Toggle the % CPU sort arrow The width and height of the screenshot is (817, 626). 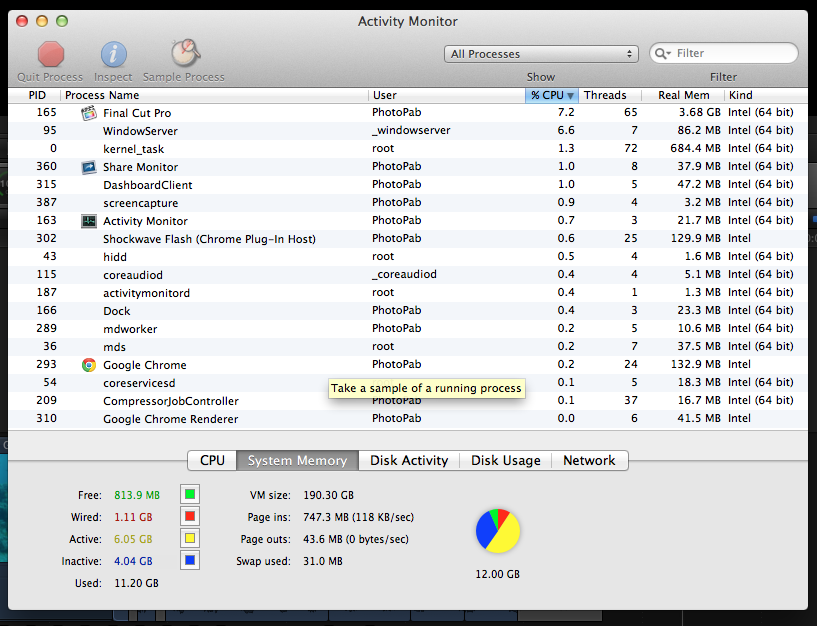point(571,95)
